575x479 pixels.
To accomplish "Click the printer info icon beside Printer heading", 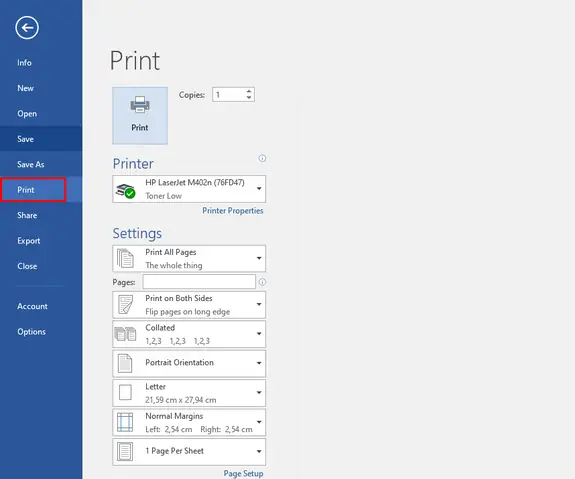I will pyautogui.click(x=262, y=158).
